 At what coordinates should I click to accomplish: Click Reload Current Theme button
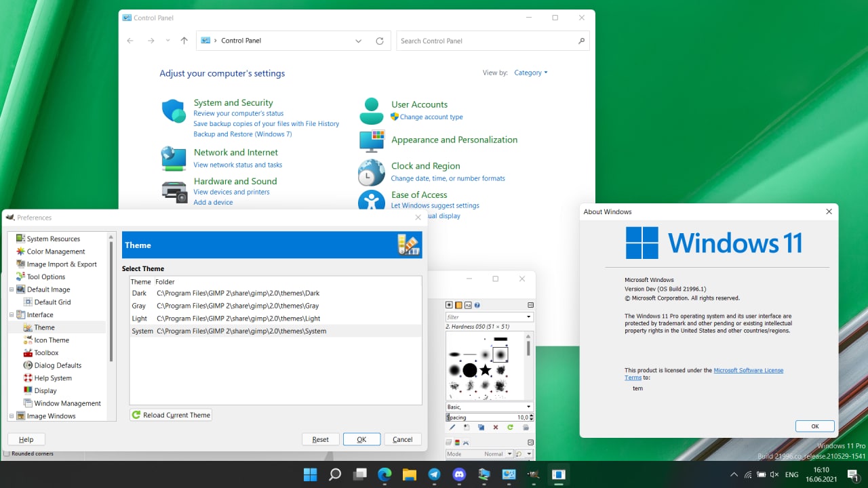(x=171, y=415)
